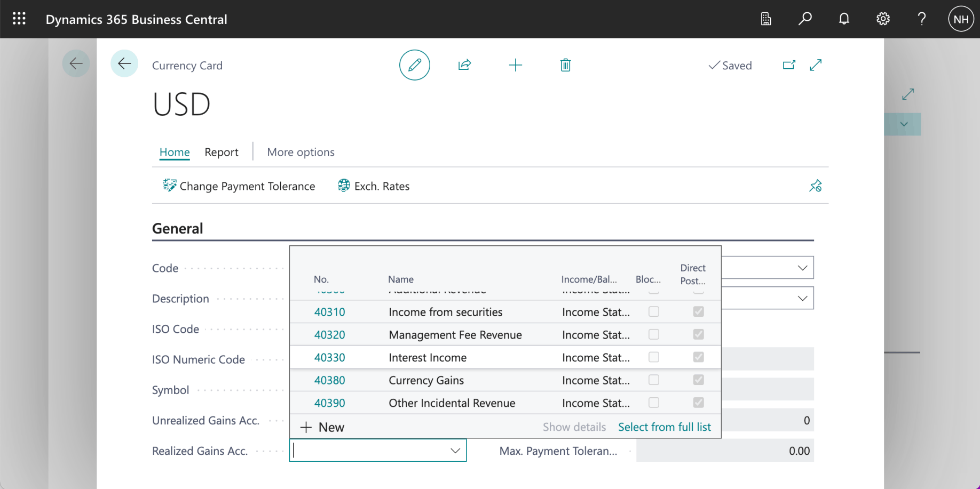Open the Exch. Rates action
The image size is (980, 489).
pyautogui.click(x=374, y=186)
